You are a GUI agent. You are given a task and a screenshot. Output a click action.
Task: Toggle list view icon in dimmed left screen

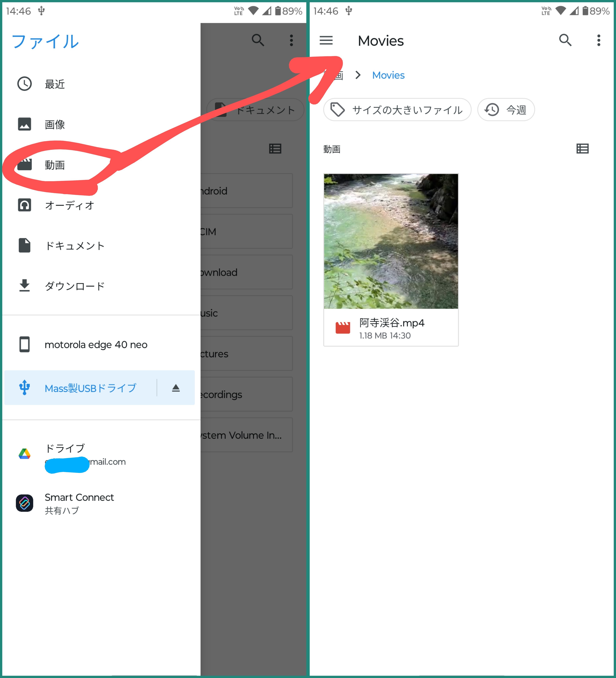pyautogui.click(x=275, y=149)
